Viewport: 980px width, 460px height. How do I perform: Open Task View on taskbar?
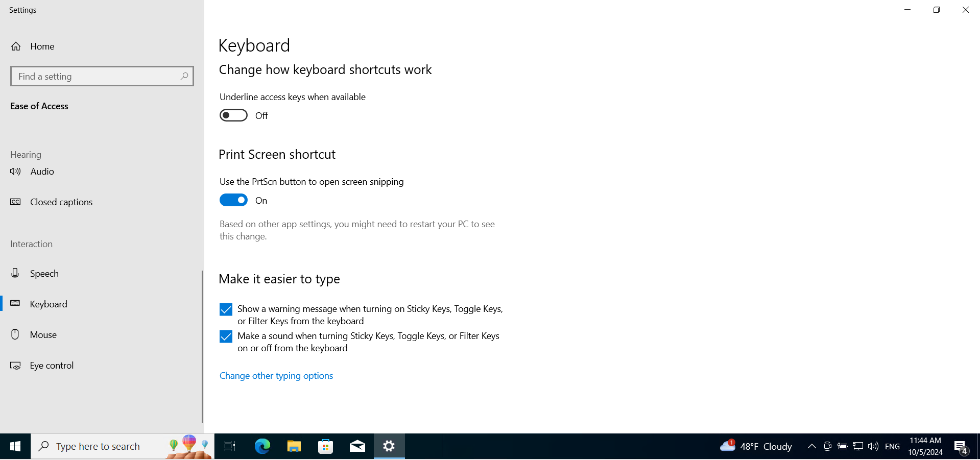click(230, 447)
